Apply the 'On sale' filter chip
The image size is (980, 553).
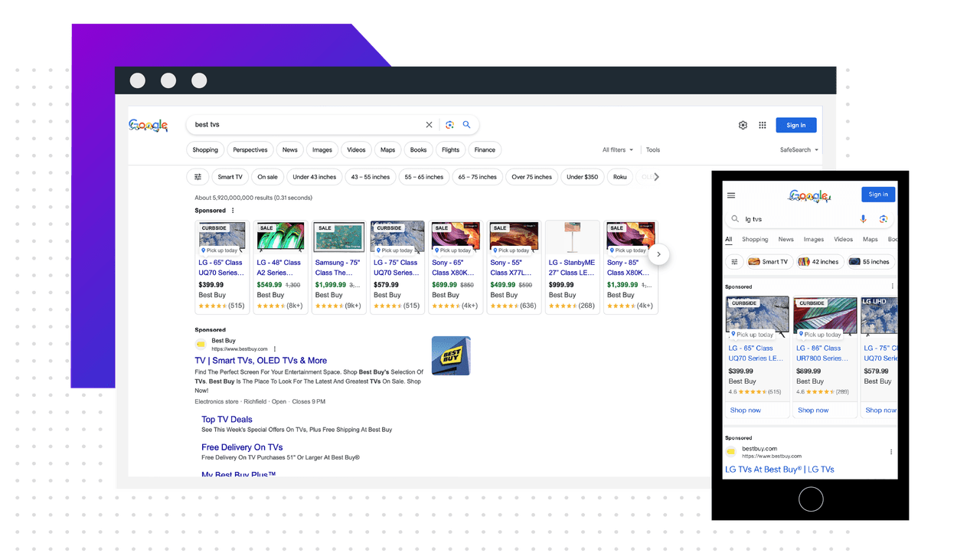[267, 177]
